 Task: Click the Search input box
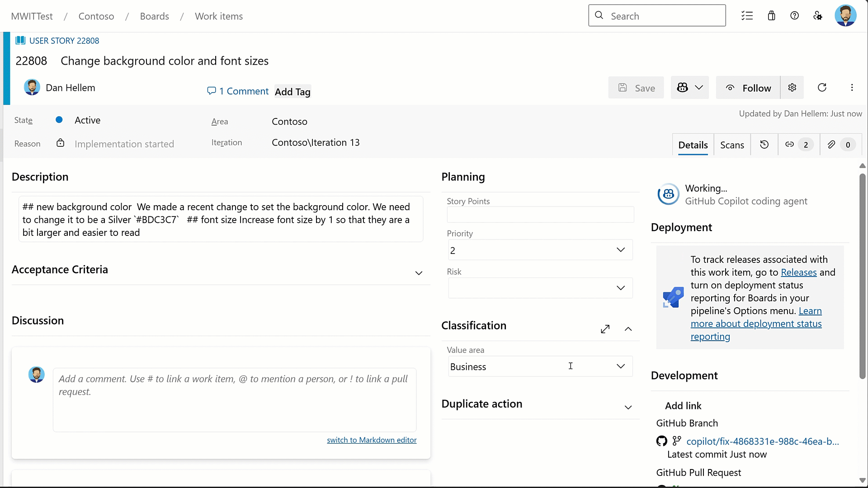(657, 16)
